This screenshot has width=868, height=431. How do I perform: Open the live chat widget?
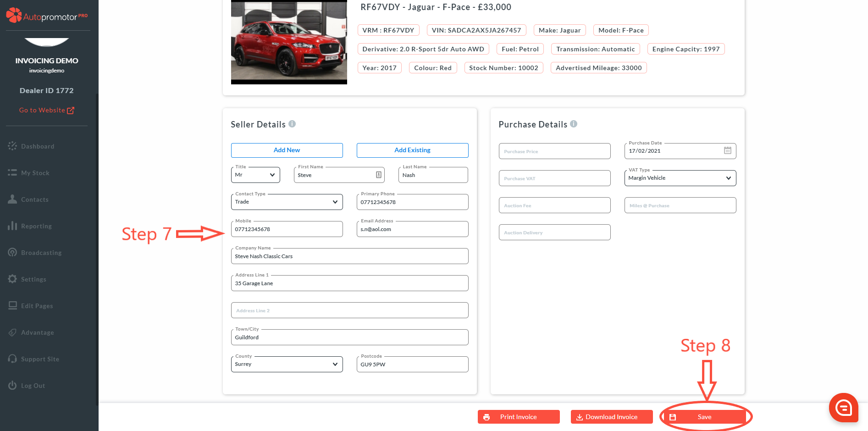[843, 408]
